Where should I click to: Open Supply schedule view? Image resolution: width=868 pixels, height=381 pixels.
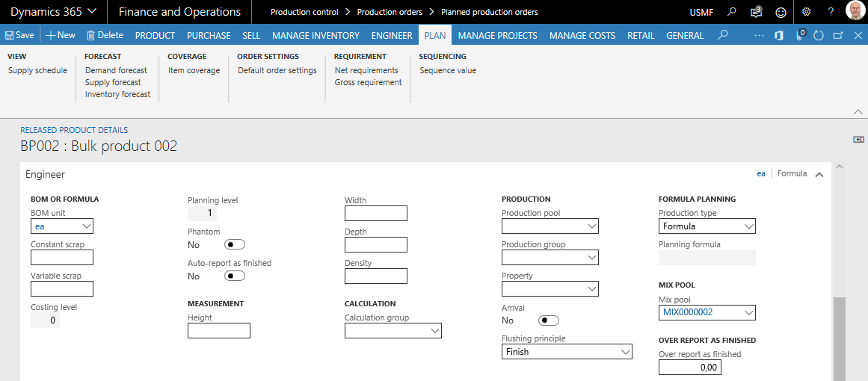pos(37,70)
